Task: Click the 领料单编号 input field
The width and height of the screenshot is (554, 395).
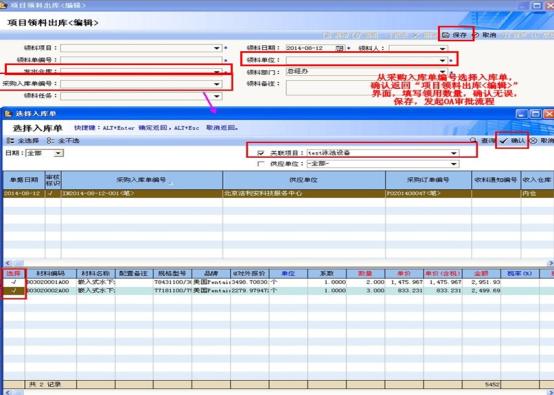Action: 141,60
